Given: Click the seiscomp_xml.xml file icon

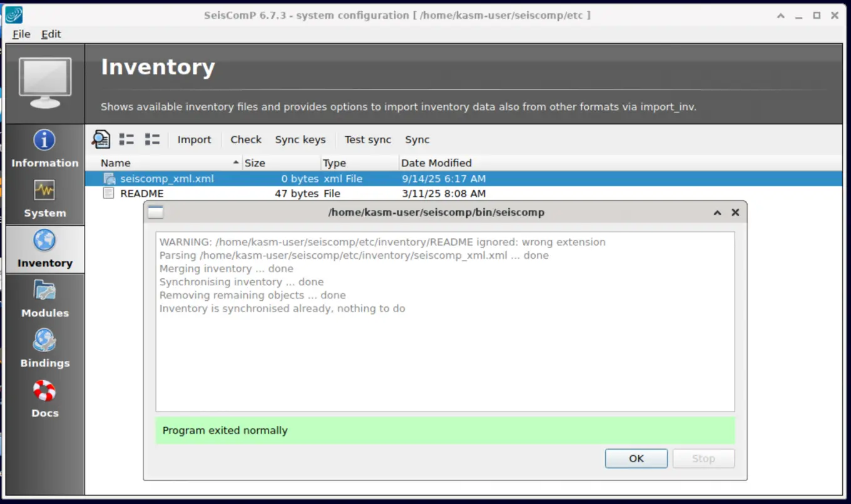Looking at the screenshot, I should [x=110, y=179].
